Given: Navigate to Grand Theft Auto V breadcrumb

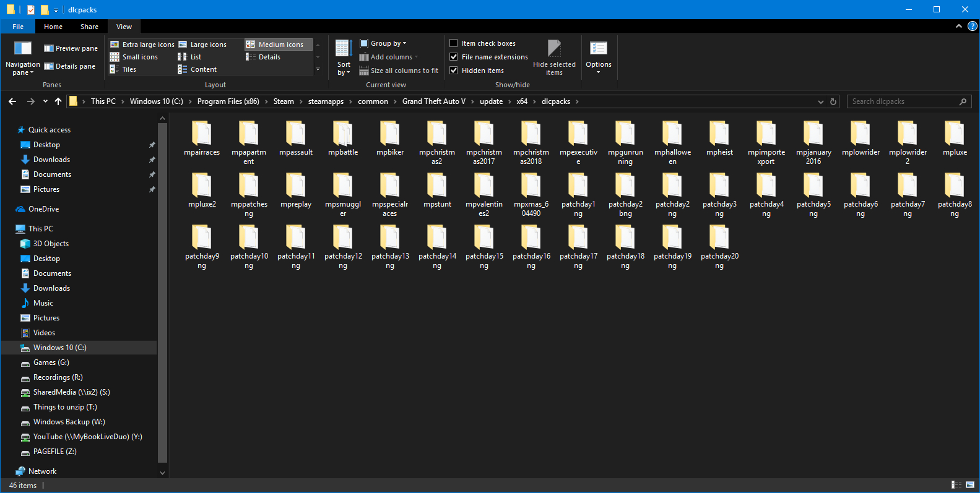Looking at the screenshot, I should pos(434,101).
